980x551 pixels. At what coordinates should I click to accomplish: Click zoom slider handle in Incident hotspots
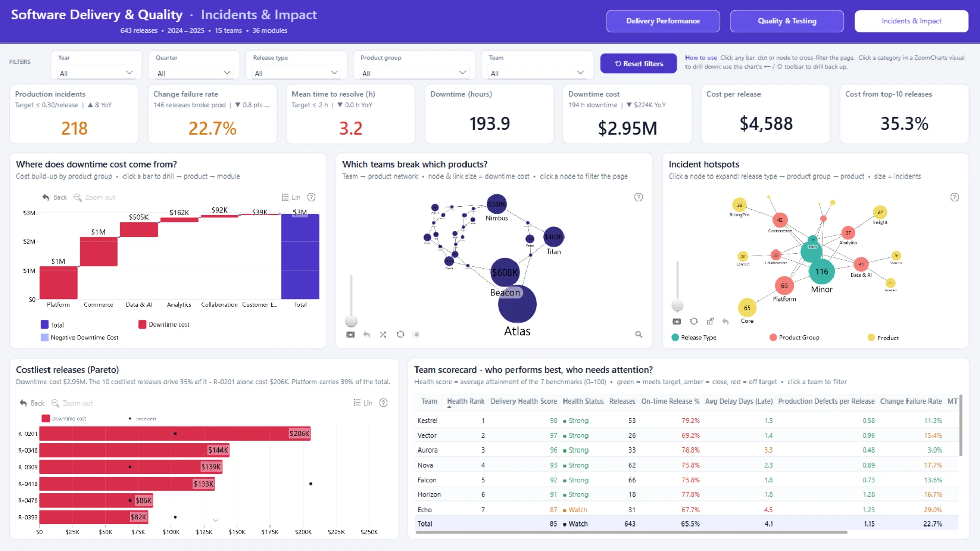click(677, 305)
